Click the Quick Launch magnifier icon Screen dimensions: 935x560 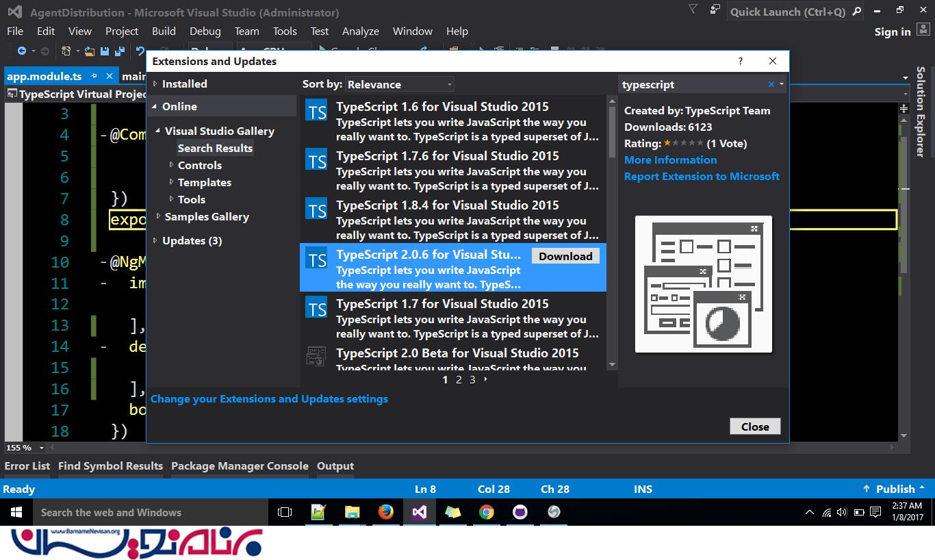tap(857, 12)
